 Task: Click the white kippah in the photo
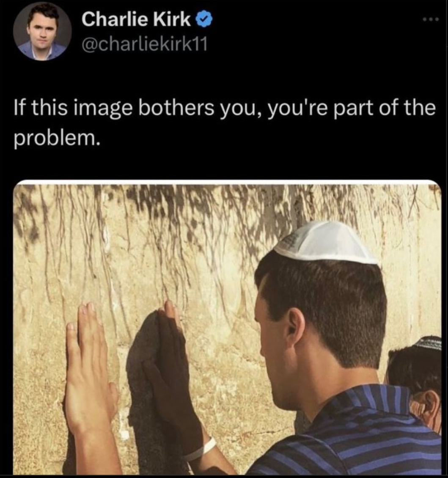point(327,242)
